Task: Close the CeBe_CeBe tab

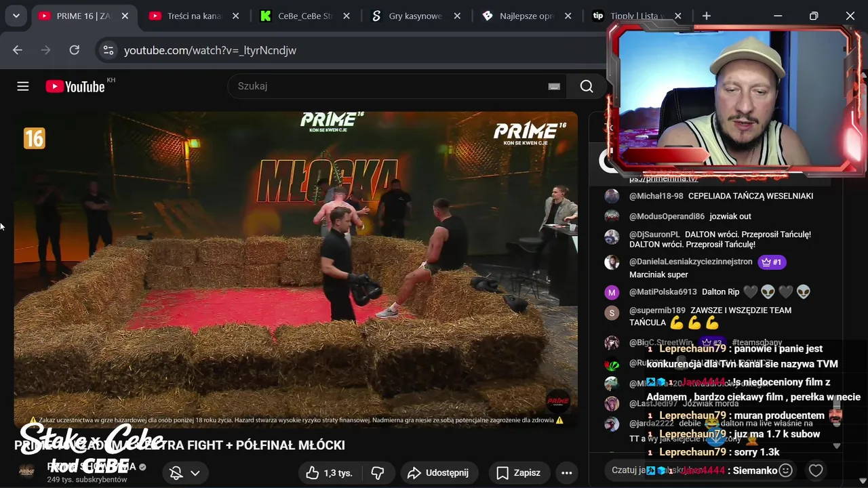Action: point(347,16)
